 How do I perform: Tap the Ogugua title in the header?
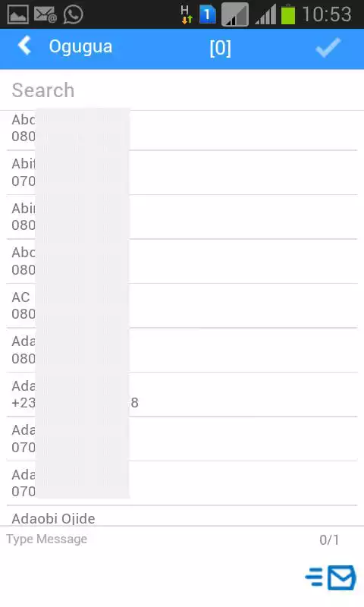80,47
